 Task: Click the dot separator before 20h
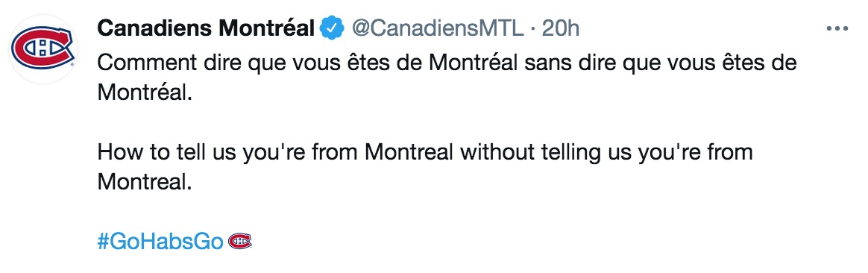[532, 29]
